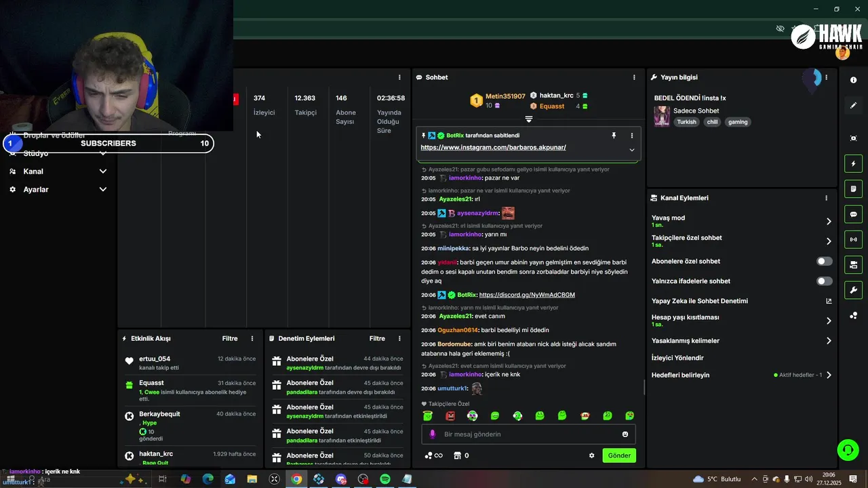Click ertuu_054 in activity feed
The width and height of the screenshot is (868, 488).
click(x=155, y=359)
